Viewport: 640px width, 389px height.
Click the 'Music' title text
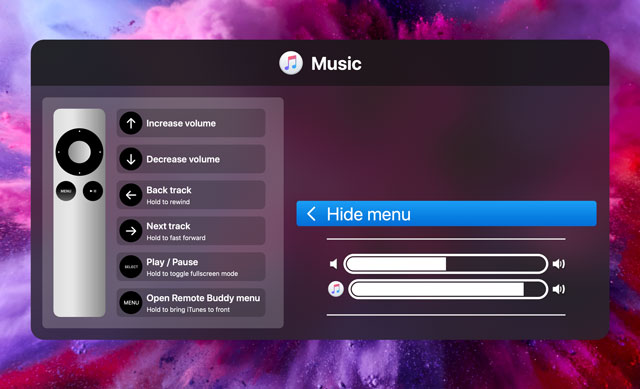click(x=336, y=64)
